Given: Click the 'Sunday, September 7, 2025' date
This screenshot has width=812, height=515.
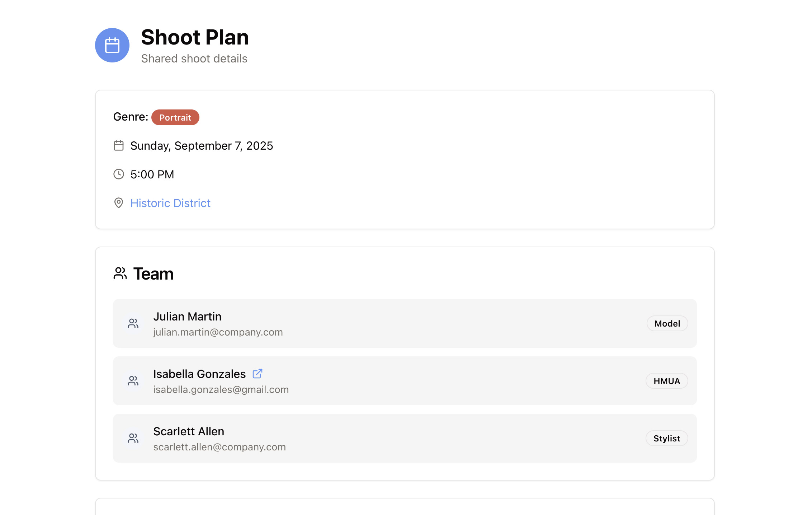Looking at the screenshot, I should 202,146.
